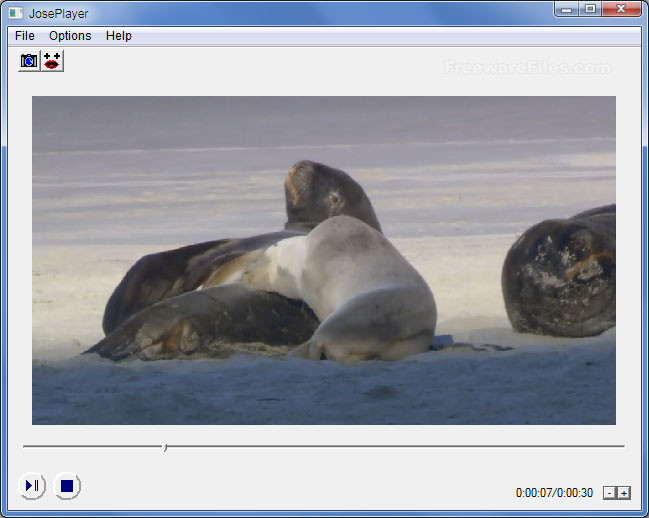Open the Help menu

(x=119, y=36)
